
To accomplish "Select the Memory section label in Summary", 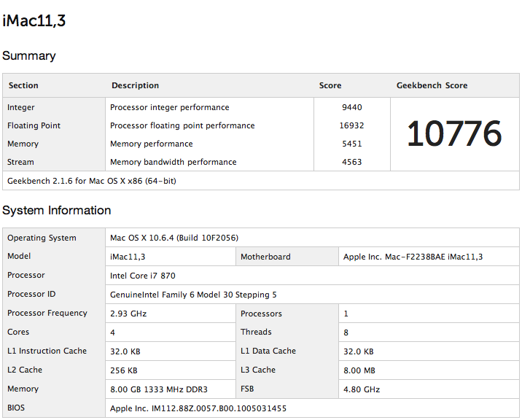I will (23, 144).
